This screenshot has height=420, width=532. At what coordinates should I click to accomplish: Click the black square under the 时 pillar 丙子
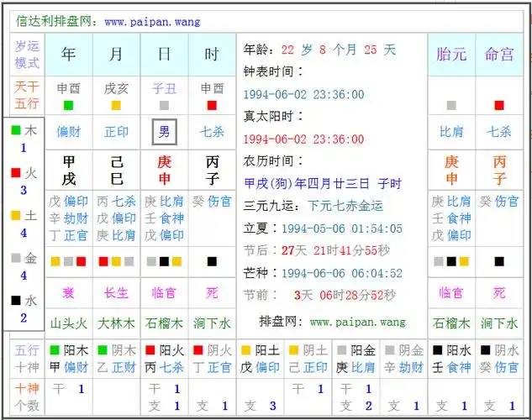[212, 261]
